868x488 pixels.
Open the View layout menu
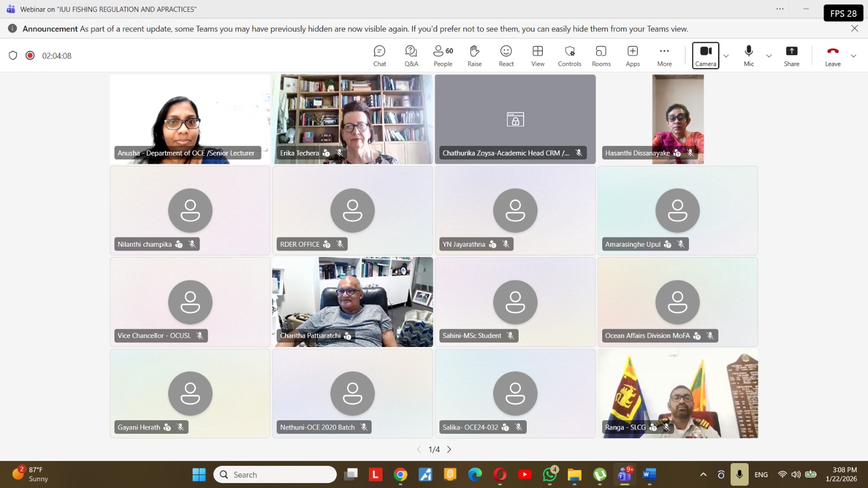pyautogui.click(x=538, y=55)
